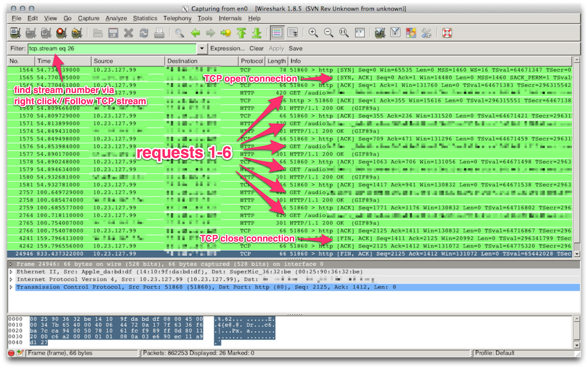Click the stop capture toolbar icon
The height and width of the screenshot is (368, 588).
coord(61,33)
